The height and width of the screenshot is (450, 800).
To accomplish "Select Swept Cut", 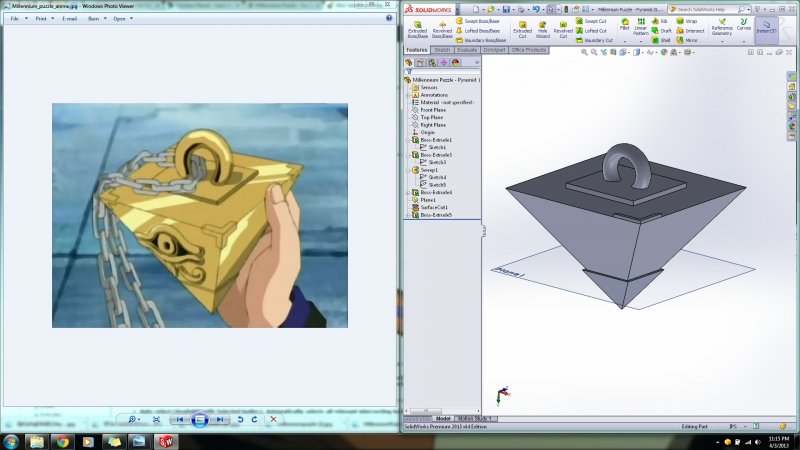I will pyautogui.click(x=591, y=21).
